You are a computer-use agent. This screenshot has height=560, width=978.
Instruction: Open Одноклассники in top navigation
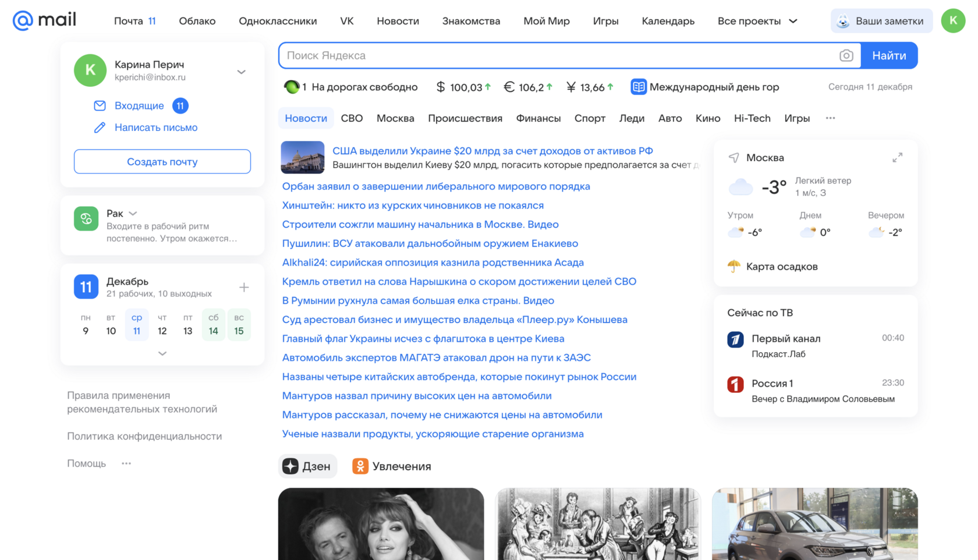tap(278, 21)
